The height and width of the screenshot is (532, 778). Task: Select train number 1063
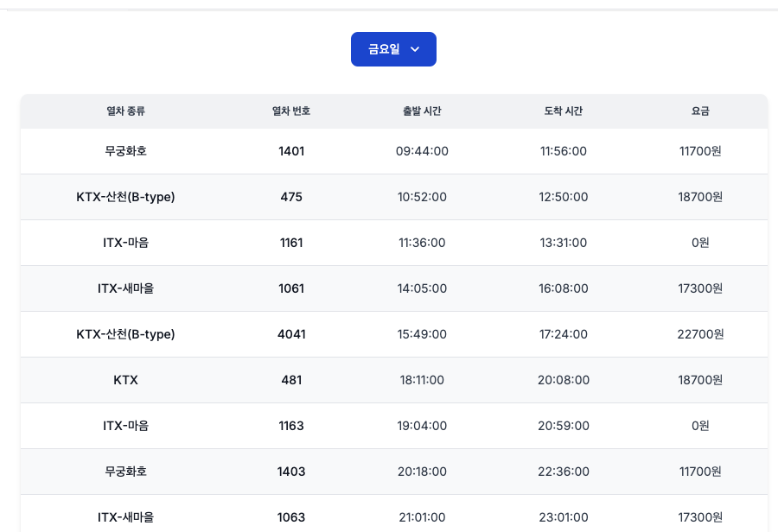(x=291, y=517)
